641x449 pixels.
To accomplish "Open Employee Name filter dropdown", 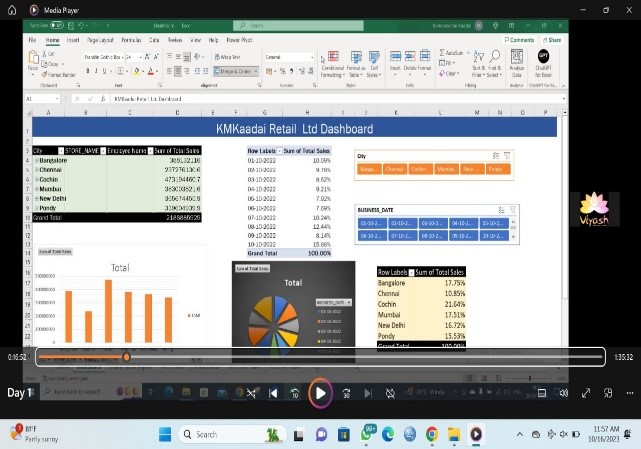I will 150,150.
